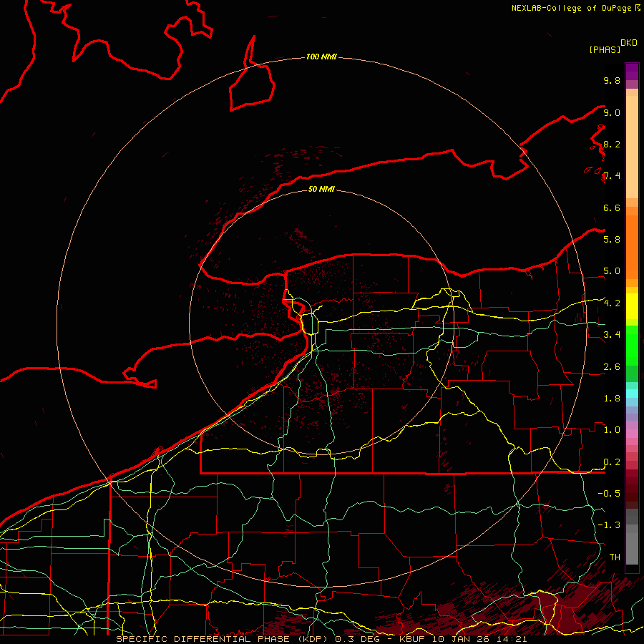Select the yellow swatch beside 4.2

coord(632,303)
